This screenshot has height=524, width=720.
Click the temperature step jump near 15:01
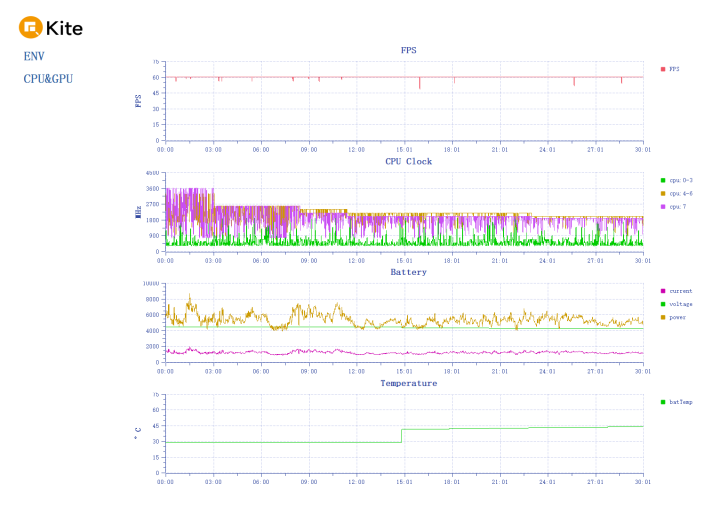click(402, 436)
